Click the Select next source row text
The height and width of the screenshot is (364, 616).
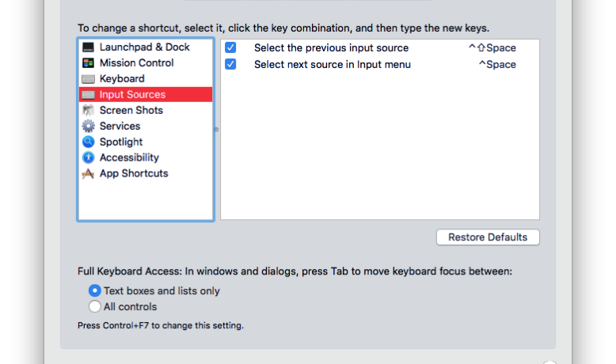333,64
